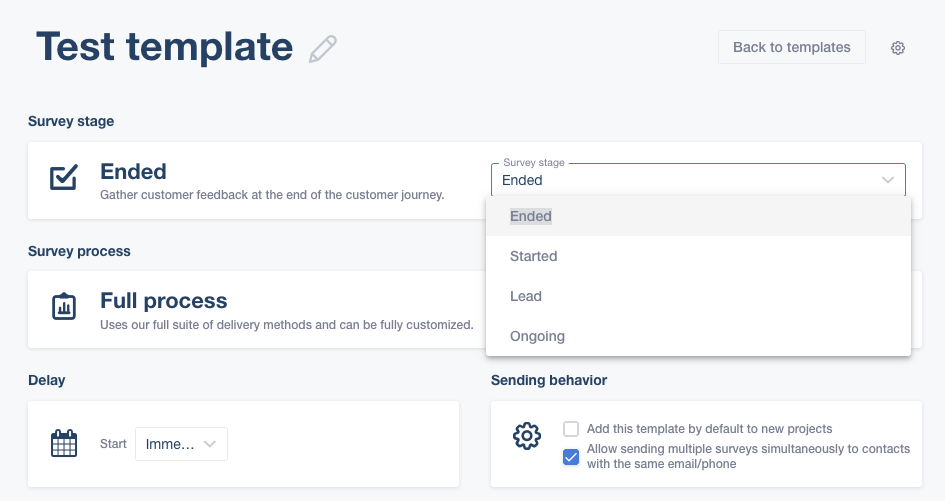Image resolution: width=945 pixels, height=501 pixels.
Task: Click the Delay calendar icon
Action: point(64,443)
